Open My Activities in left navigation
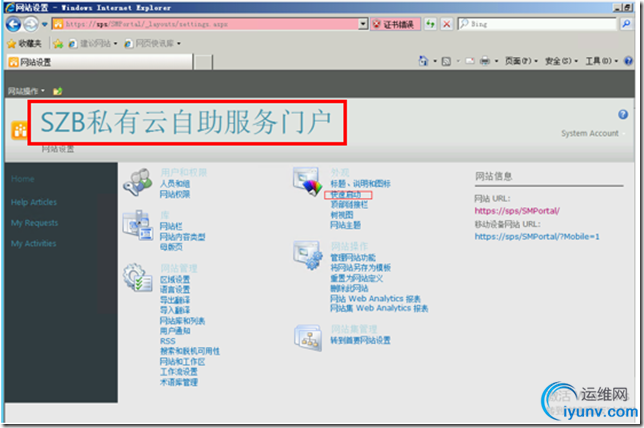The height and width of the screenshot is (428, 644). (33, 244)
